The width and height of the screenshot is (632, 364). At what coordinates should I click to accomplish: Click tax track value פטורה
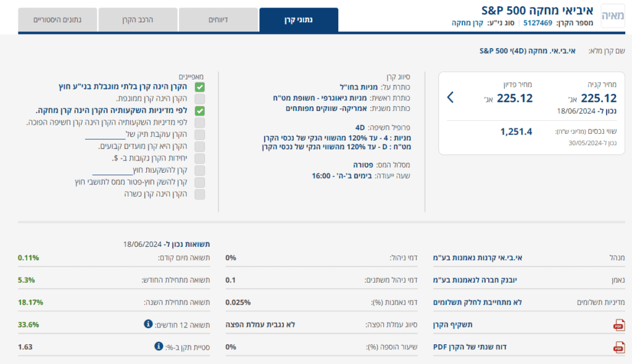click(363, 165)
